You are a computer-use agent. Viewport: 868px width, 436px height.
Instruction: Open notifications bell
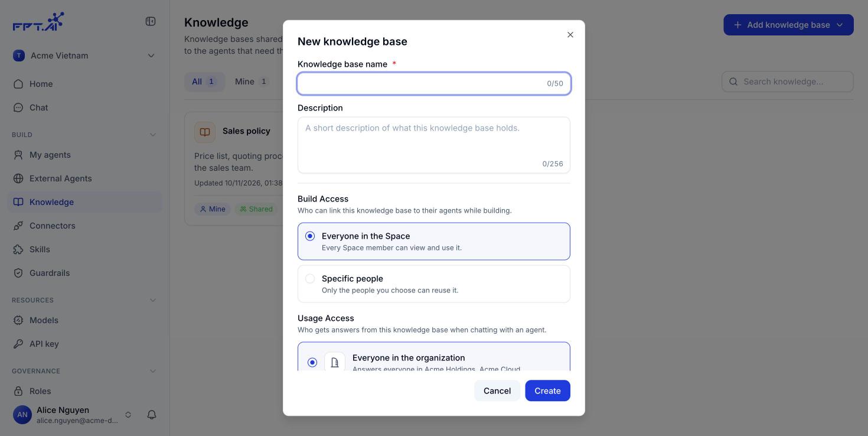[152, 415]
